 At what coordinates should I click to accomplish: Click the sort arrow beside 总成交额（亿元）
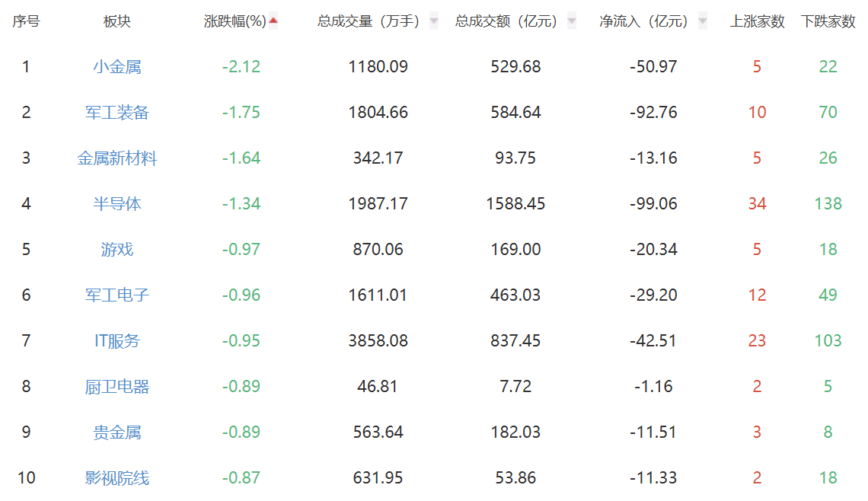pyautogui.click(x=572, y=21)
